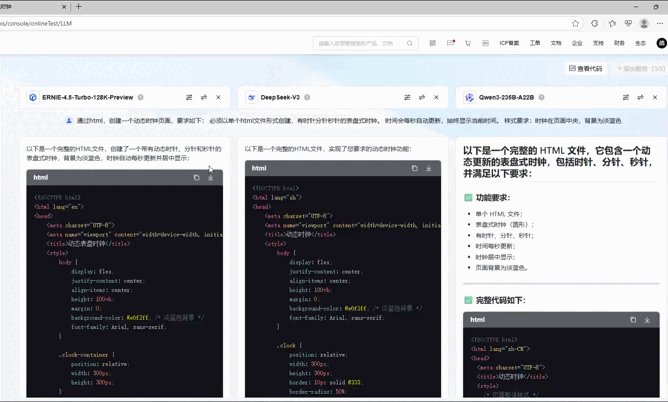Screen dimensions: 668x402
Task: Show info for ERNIE-4.5-Turbo-128K-Preview
Action: [x=141, y=98]
